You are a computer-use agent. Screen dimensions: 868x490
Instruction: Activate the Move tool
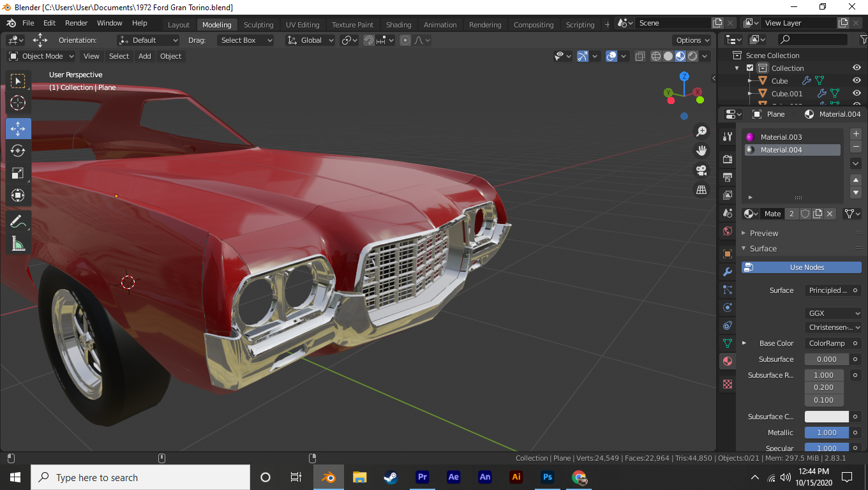18,128
